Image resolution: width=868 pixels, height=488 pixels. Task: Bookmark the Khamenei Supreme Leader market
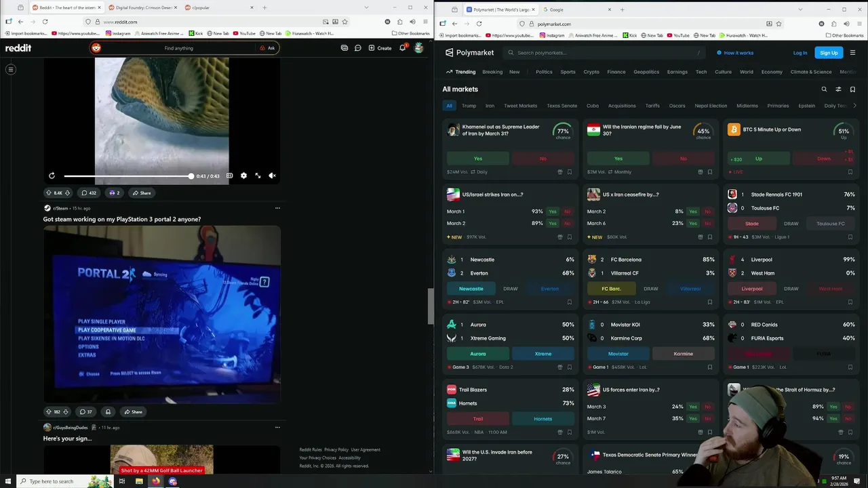(x=570, y=172)
